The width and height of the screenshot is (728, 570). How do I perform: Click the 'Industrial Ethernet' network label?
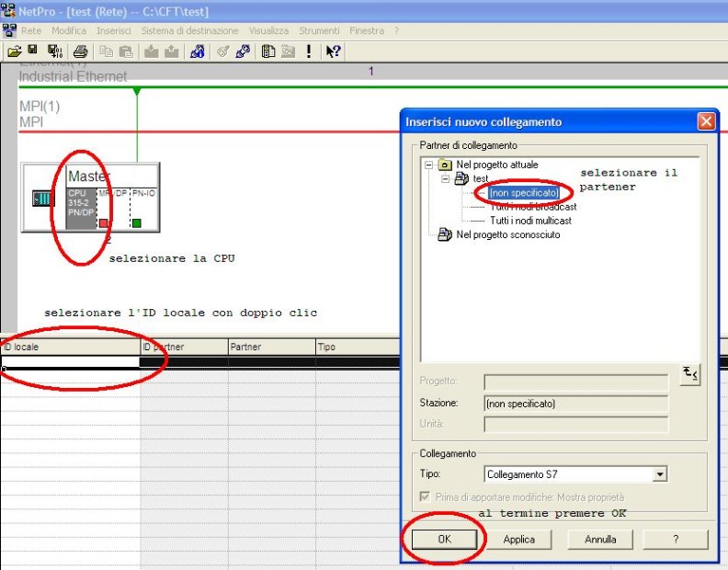tap(73, 76)
